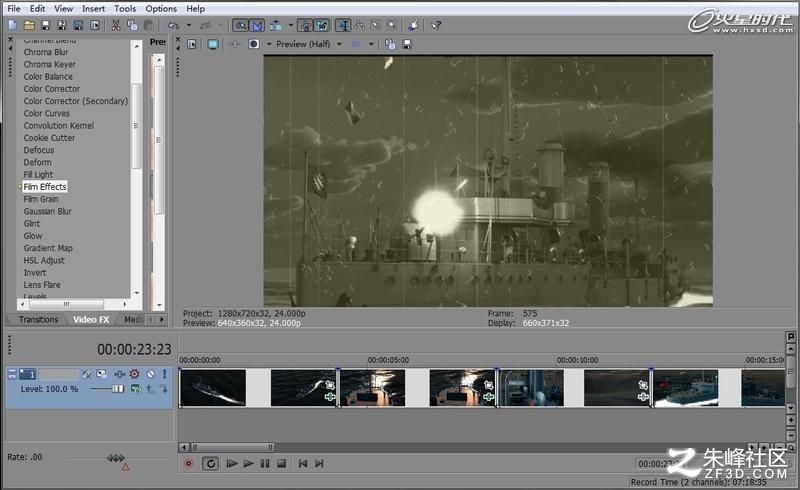Click the Event Pan/Crop icon on first clip
This screenshot has height=490, width=800.
tap(330, 385)
